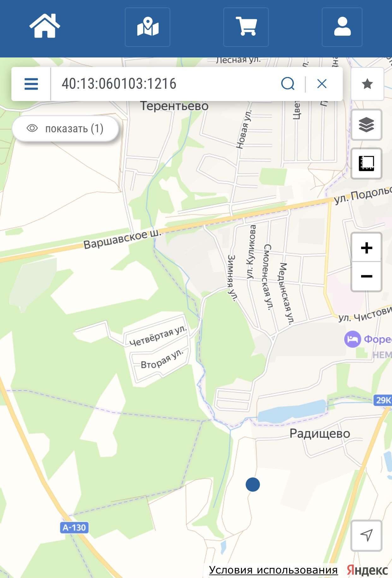
Task: Zoom in the map with plus
Action: pyautogui.click(x=366, y=247)
